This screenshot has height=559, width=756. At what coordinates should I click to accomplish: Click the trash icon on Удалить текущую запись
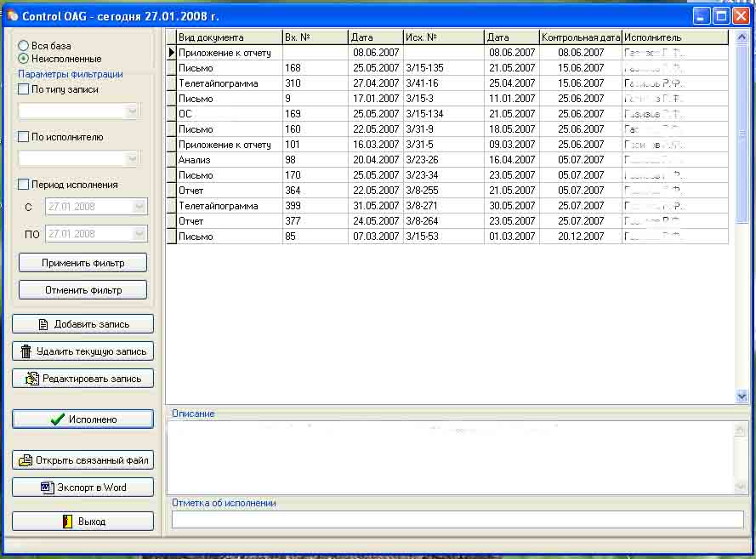tap(26, 351)
